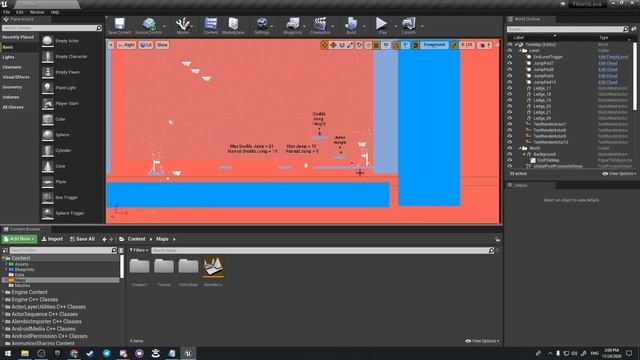Click the Build toolbar icon
This screenshot has width=640, height=360.
coord(351,25)
